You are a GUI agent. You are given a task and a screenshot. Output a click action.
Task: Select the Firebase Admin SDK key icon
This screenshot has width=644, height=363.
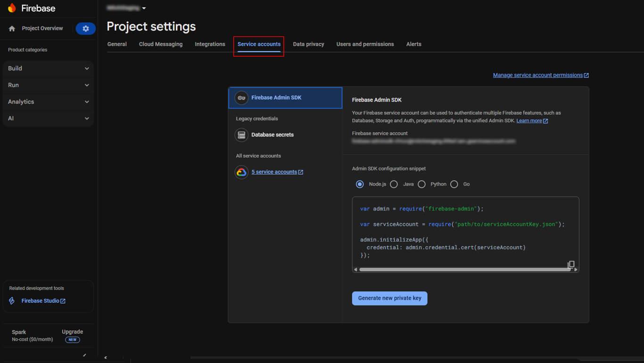pyautogui.click(x=241, y=98)
